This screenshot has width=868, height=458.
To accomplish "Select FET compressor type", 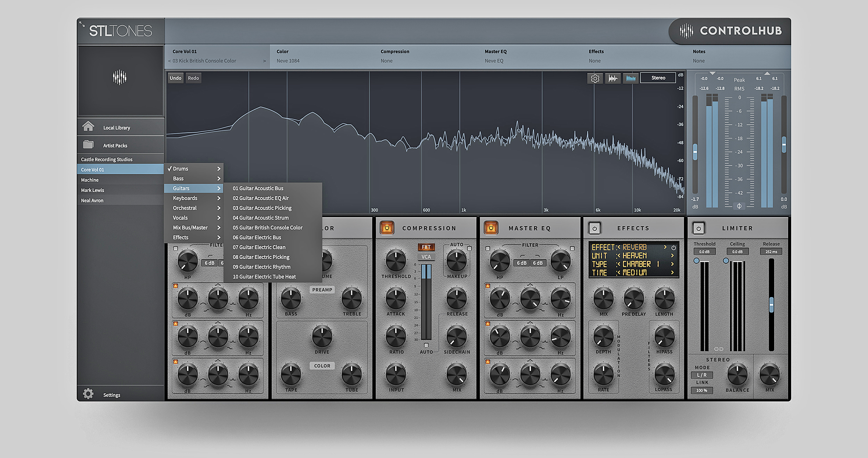I will point(426,247).
